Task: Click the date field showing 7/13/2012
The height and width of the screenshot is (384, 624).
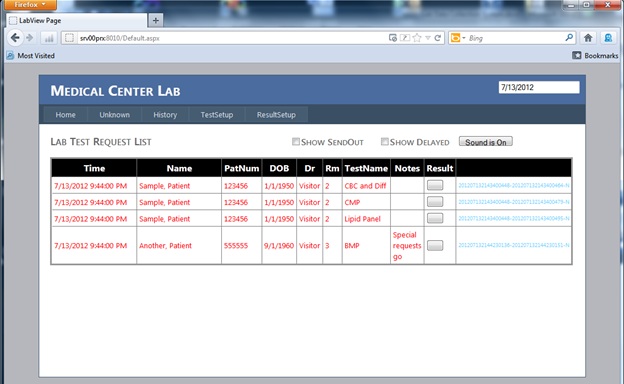Action: point(539,88)
